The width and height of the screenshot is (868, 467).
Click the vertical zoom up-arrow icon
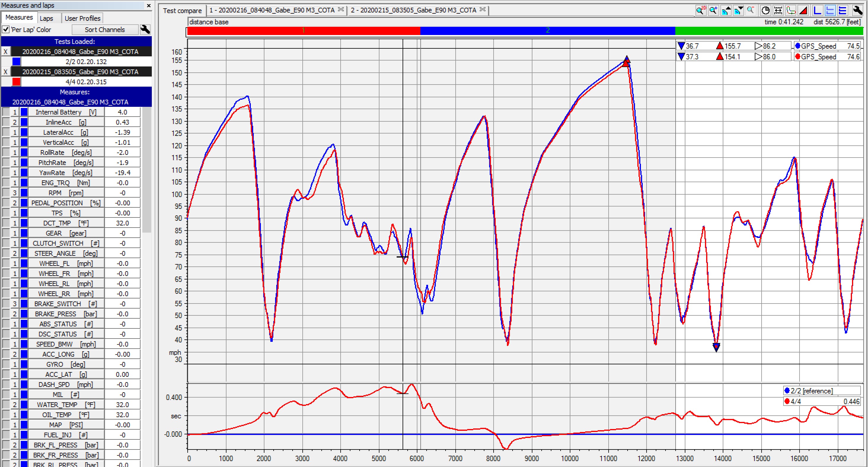(x=726, y=10)
